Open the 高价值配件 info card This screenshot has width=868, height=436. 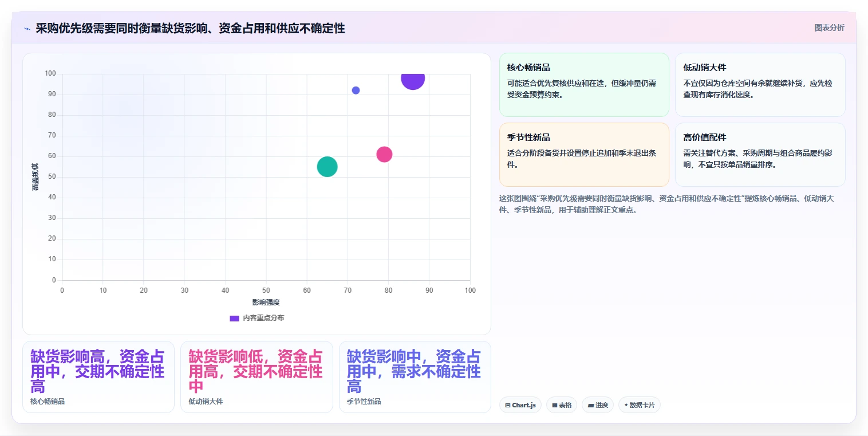[x=760, y=155]
